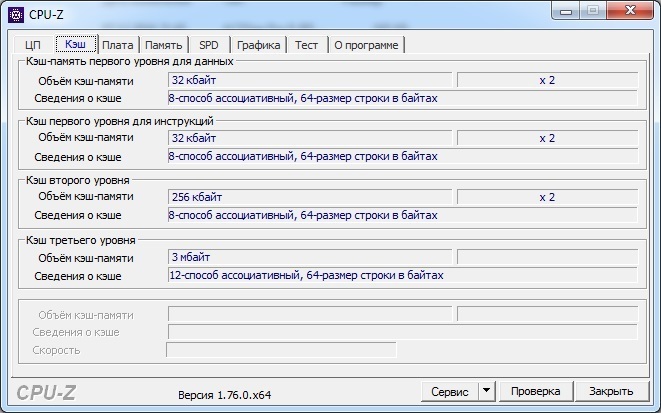
Task: Open the Плата tab
Action: coord(118,45)
